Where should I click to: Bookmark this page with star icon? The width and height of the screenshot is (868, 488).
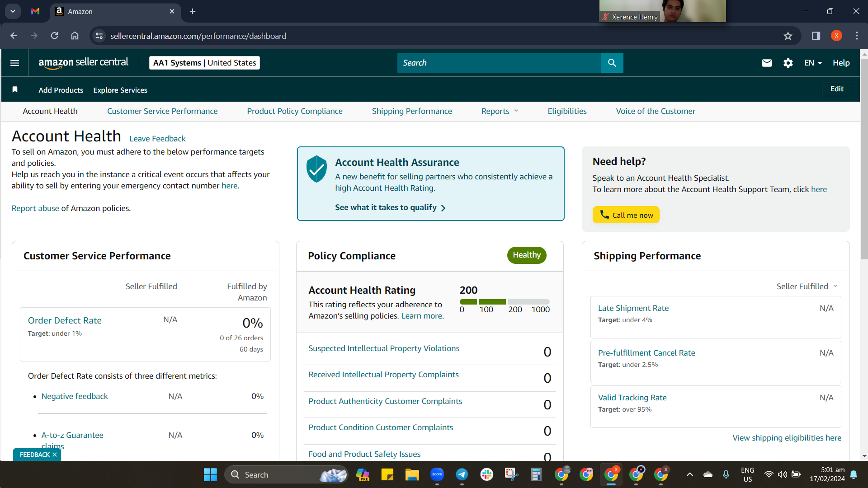click(788, 36)
